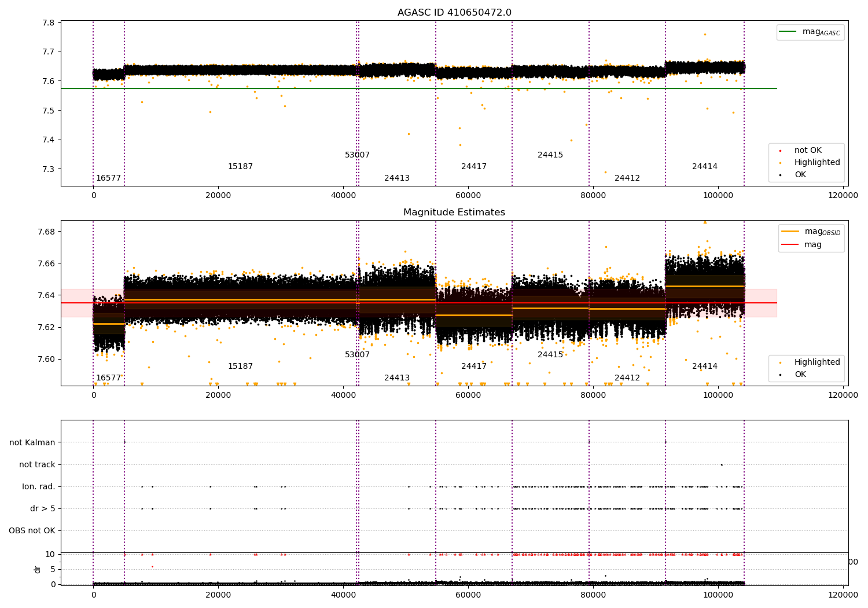
Task: Click y-axis tick 7.60 in Magnitude Estimates plot
Action: [46, 359]
